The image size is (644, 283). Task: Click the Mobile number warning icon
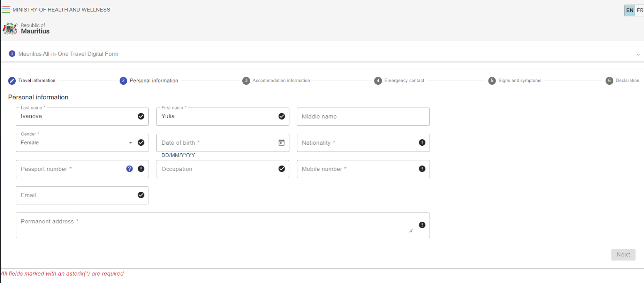[422, 169]
